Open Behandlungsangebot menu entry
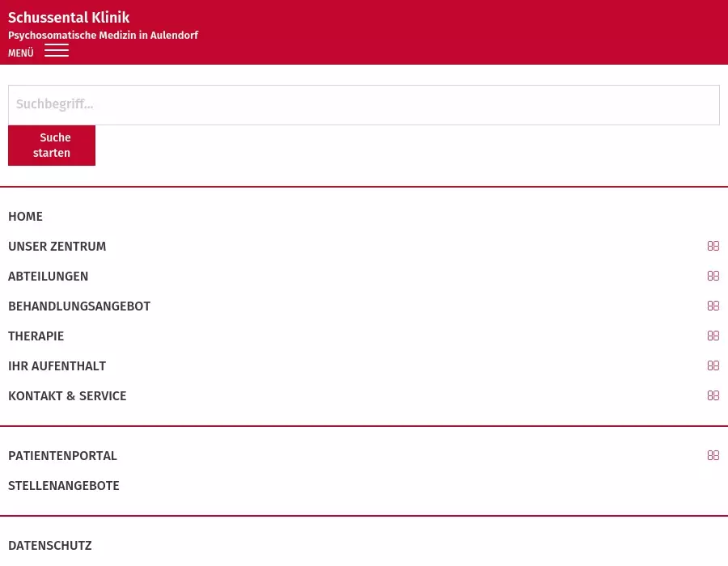This screenshot has height=566, width=728. pyautogui.click(x=79, y=306)
